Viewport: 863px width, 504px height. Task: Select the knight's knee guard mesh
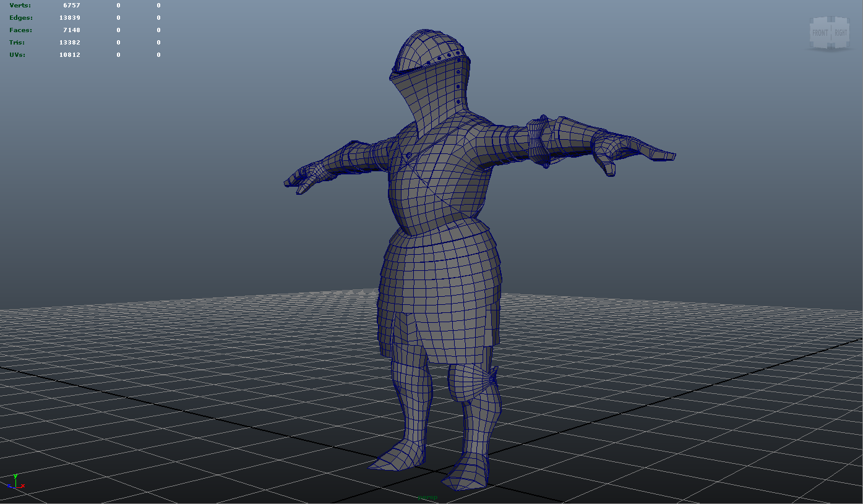tap(473, 382)
